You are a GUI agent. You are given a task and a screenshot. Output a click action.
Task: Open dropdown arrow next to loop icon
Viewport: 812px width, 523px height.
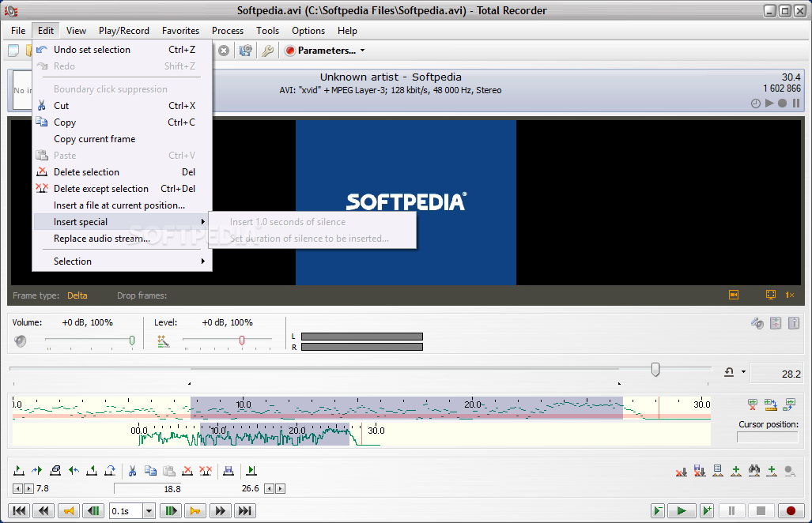[x=744, y=372]
